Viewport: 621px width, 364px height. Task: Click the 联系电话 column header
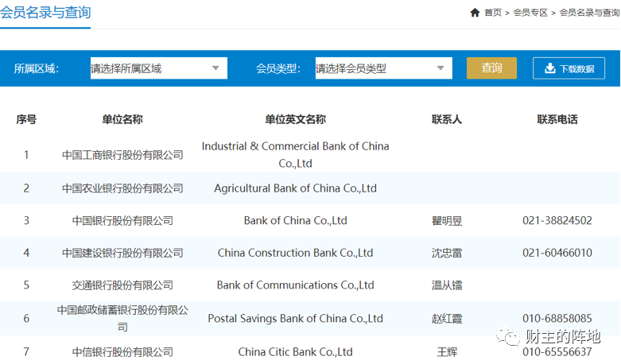click(557, 119)
